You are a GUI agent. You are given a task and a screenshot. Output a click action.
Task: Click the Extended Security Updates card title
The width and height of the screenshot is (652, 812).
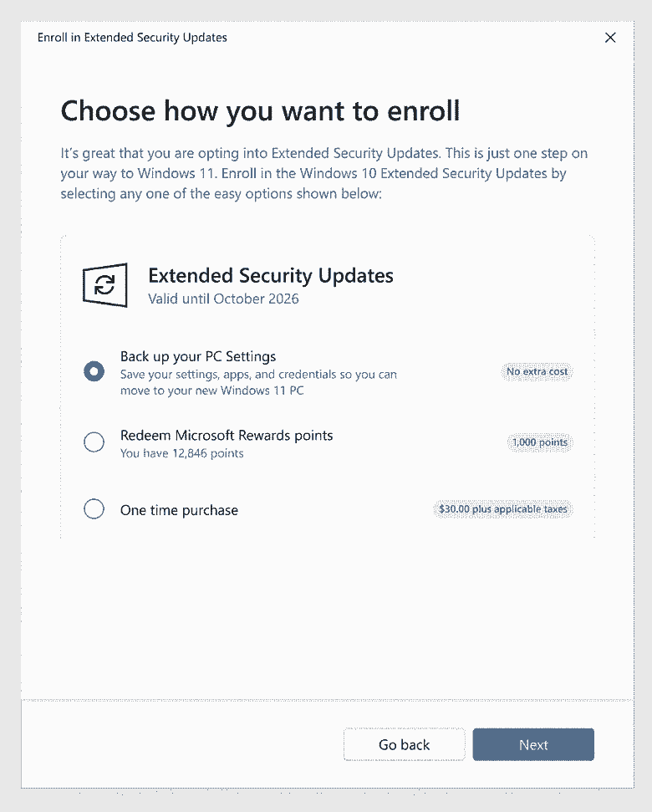tap(270, 276)
